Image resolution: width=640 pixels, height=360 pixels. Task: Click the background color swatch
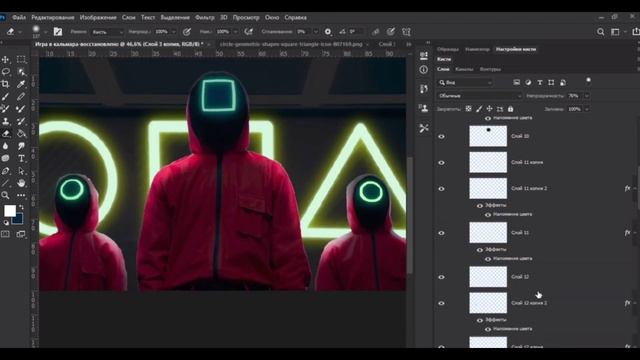click(x=17, y=219)
